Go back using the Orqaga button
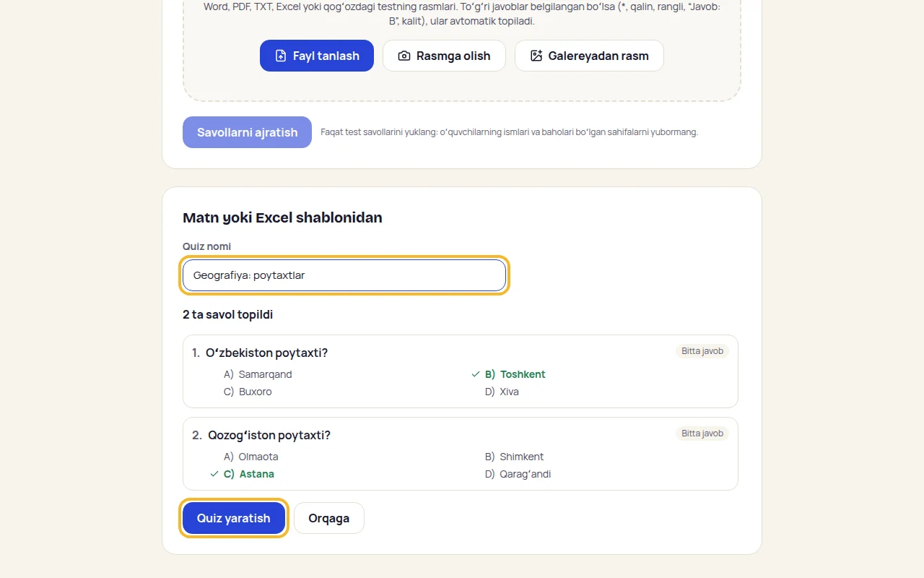 329,518
